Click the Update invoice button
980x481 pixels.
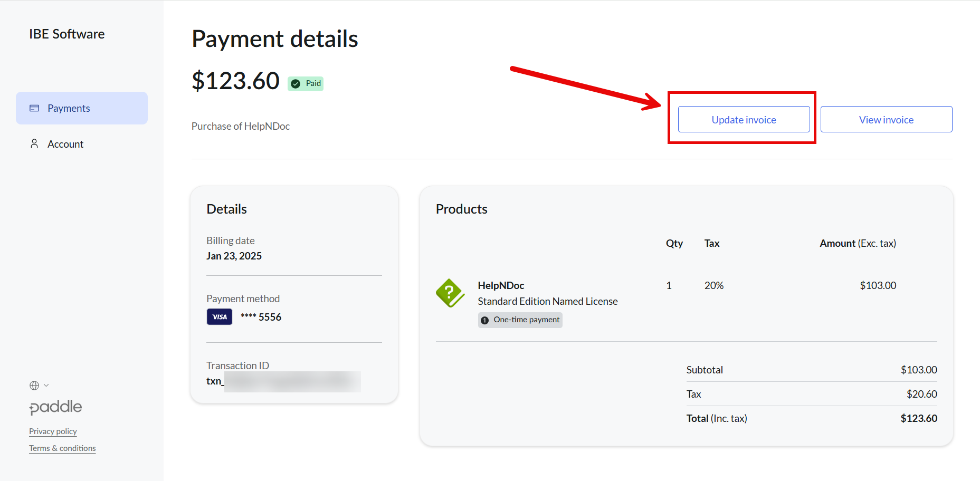744,119
